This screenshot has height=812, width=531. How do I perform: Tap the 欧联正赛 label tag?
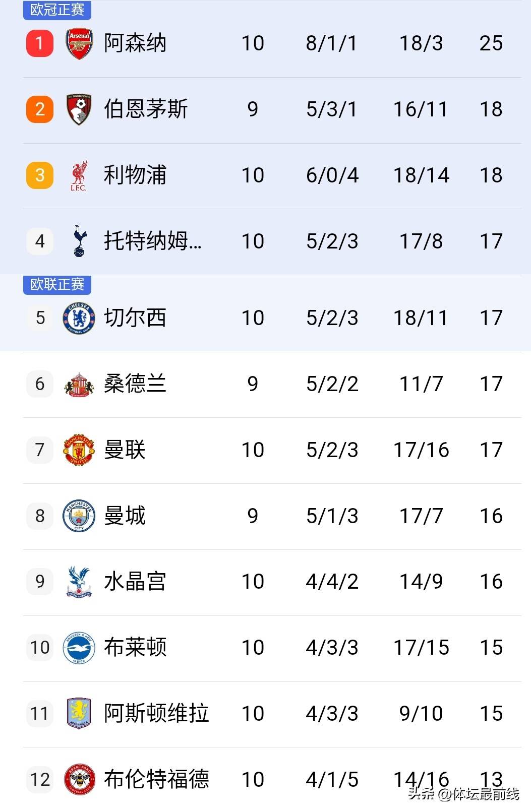pos(57,285)
